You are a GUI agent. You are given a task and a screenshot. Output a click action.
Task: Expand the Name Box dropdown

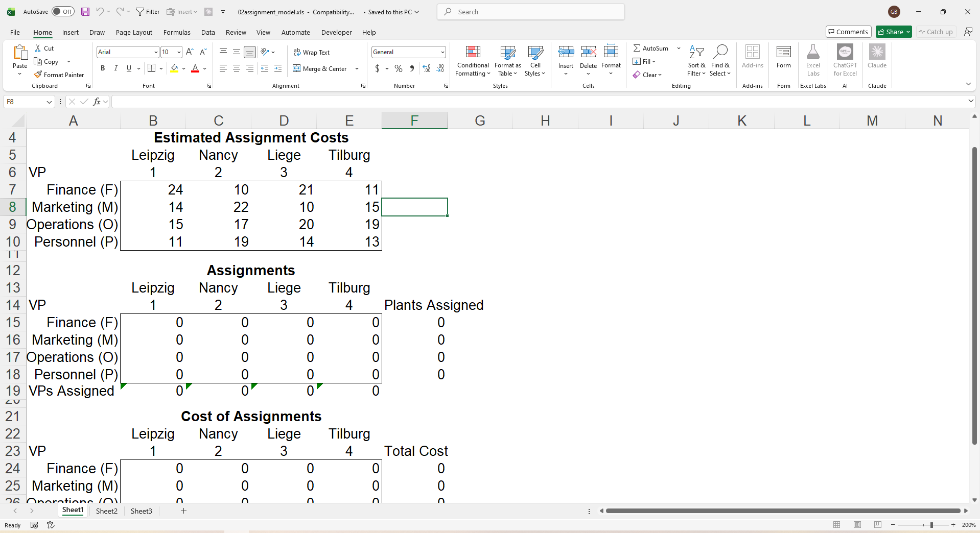pos(49,102)
